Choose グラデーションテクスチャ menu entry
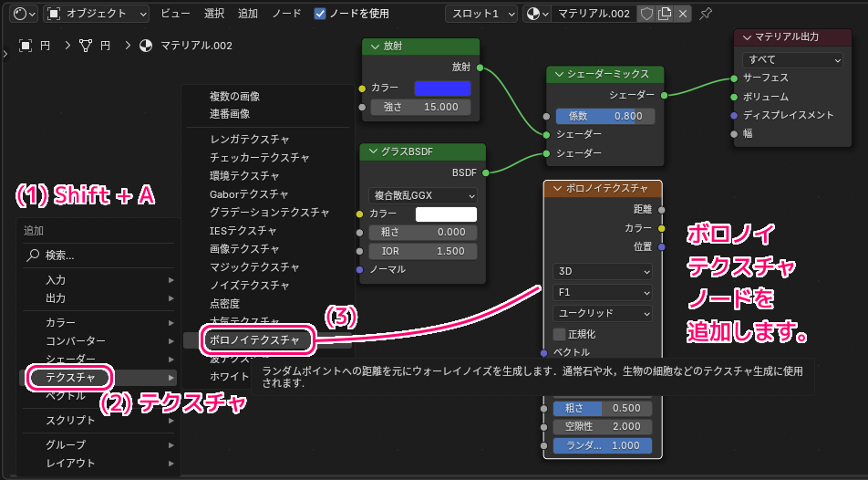Viewport: 868px width, 480px height. 267,213
